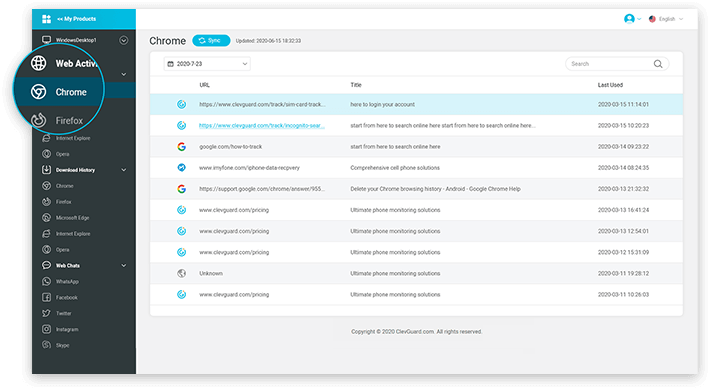710x389 pixels.
Task: Expand the WindowsDesktop1 device selector
Action: coord(124,40)
